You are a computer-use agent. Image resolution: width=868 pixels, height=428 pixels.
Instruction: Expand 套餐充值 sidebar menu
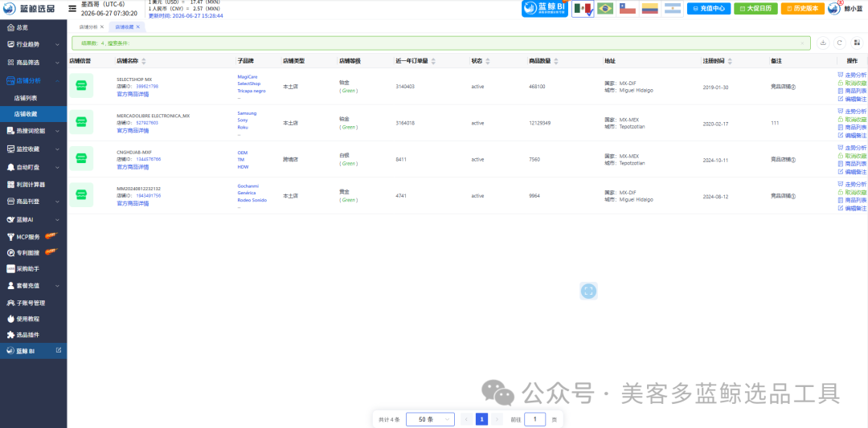(33, 286)
